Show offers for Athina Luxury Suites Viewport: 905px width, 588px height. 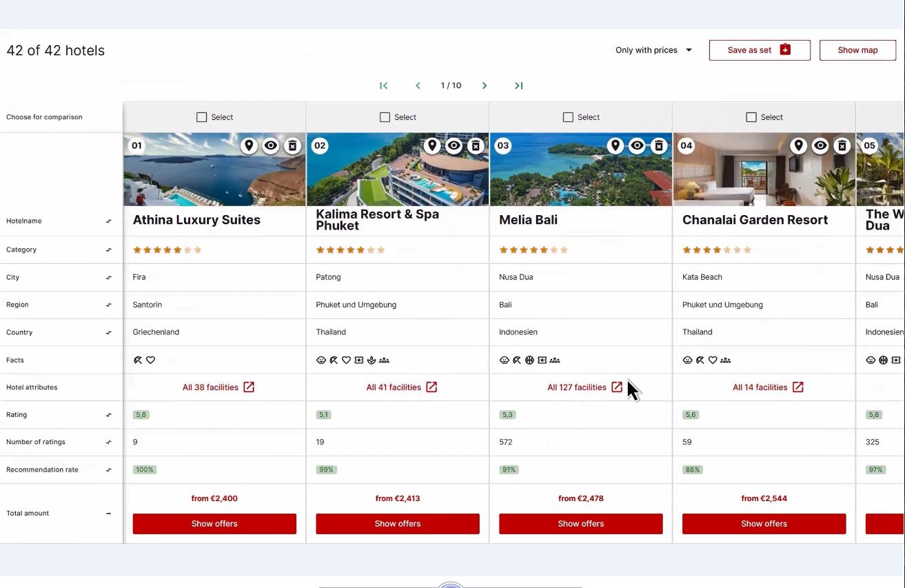pos(214,524)
